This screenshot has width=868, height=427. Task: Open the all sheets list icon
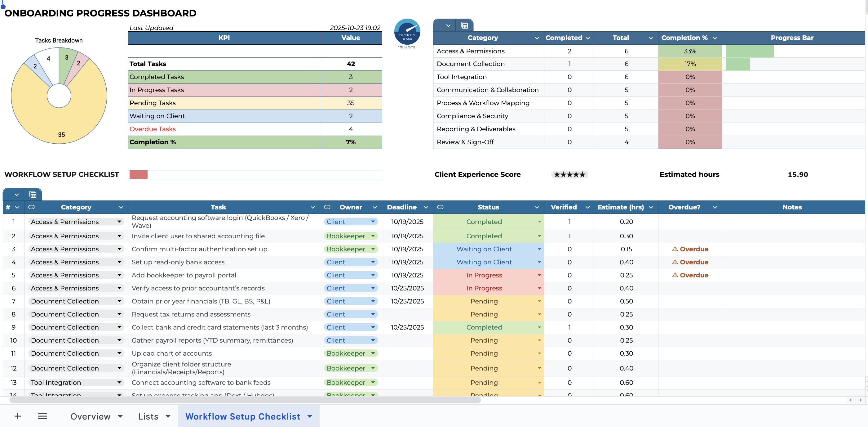pos(42,416)
